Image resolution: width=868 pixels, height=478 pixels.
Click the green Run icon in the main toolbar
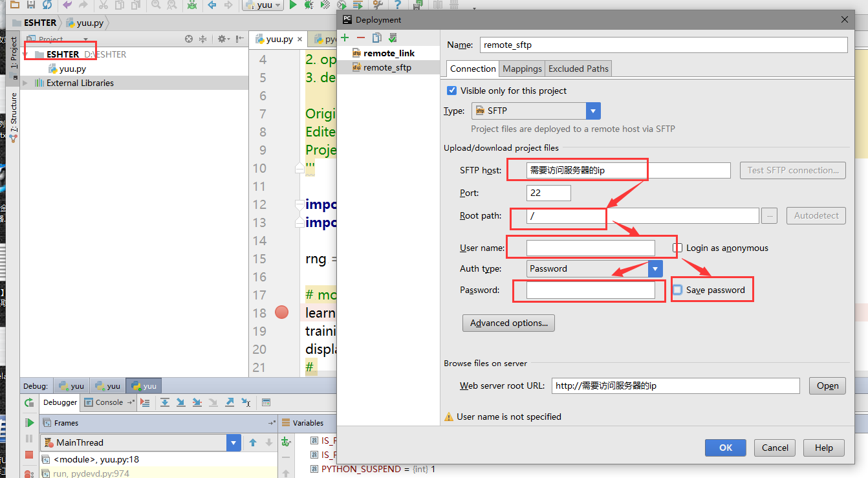click(x=293, y=5)
